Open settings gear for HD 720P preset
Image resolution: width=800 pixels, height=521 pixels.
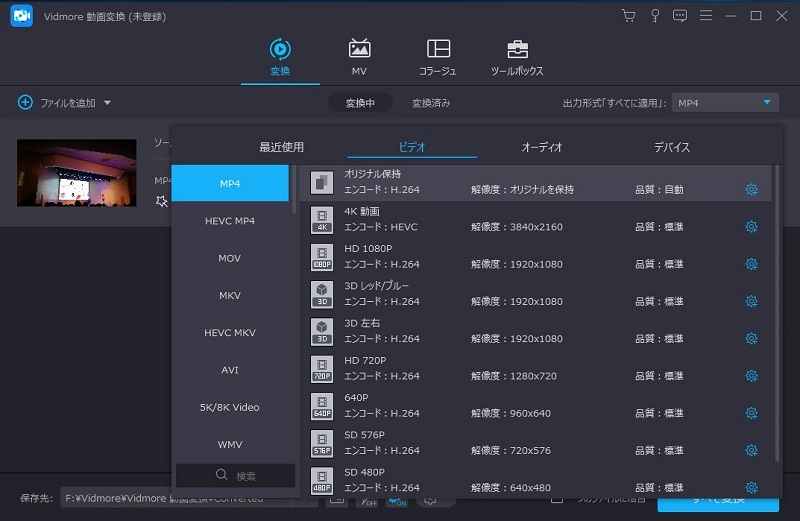[751, 376]
